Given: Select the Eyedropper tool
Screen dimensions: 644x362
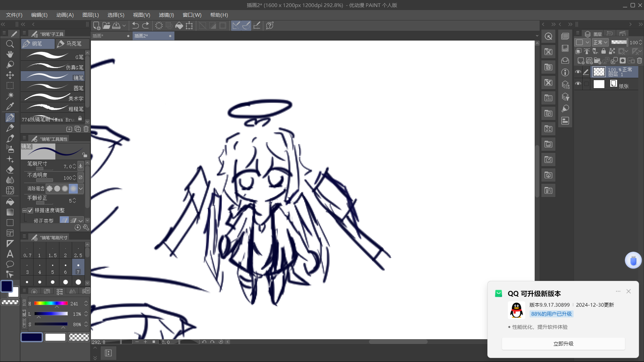Looking at the screenshot, I should [x=10, y=106].
